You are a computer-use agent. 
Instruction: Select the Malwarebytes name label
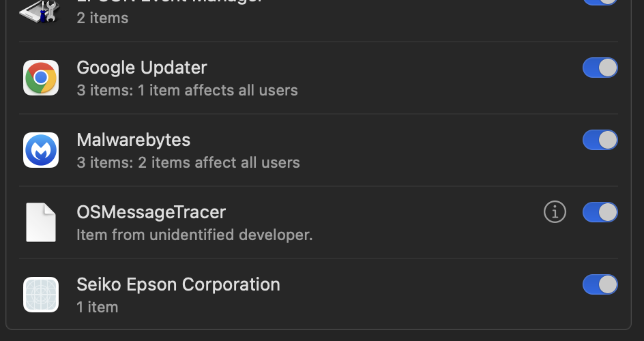click(134, 140)
